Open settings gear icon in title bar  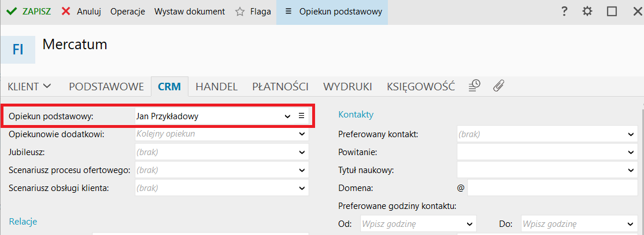pos(587,12)
